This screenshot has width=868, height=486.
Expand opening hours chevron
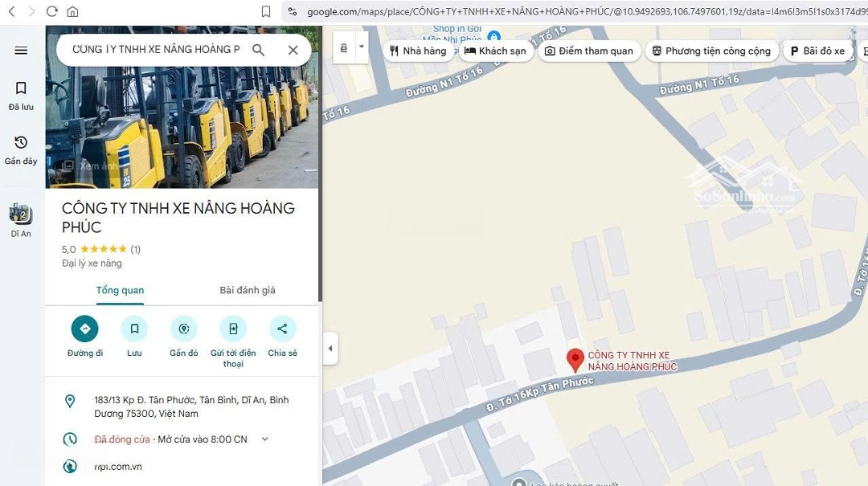point(265,439)
